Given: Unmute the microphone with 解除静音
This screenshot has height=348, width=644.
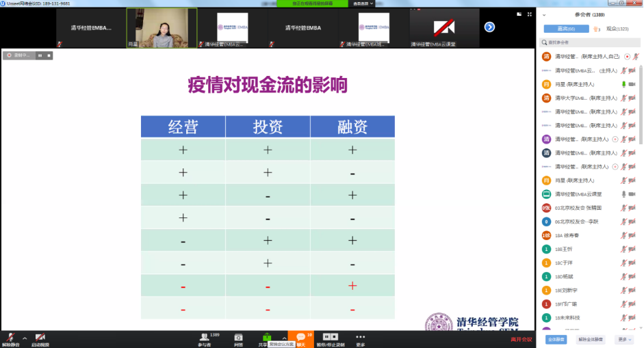Looking at the screenshot, I should click(10, 340).
